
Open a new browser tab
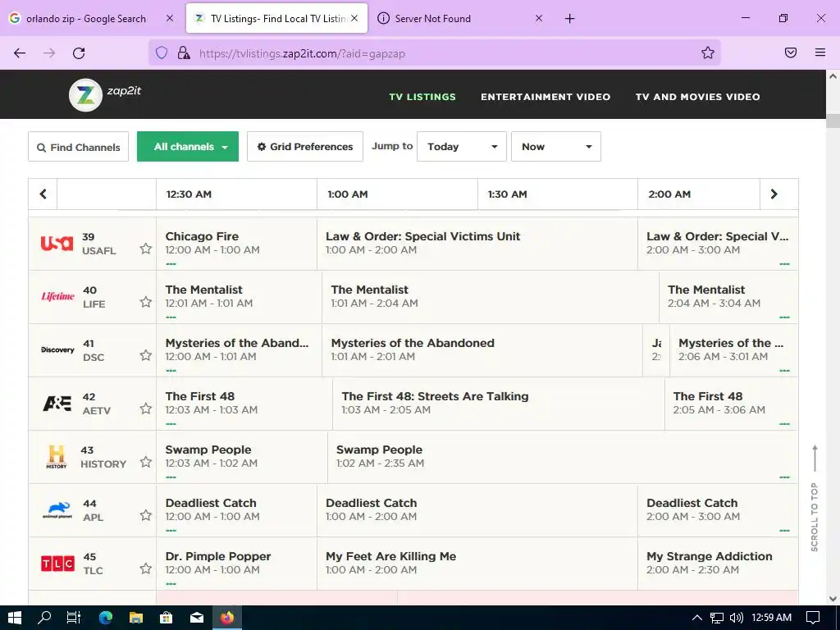pyautogui.click(x=569, y=19)
